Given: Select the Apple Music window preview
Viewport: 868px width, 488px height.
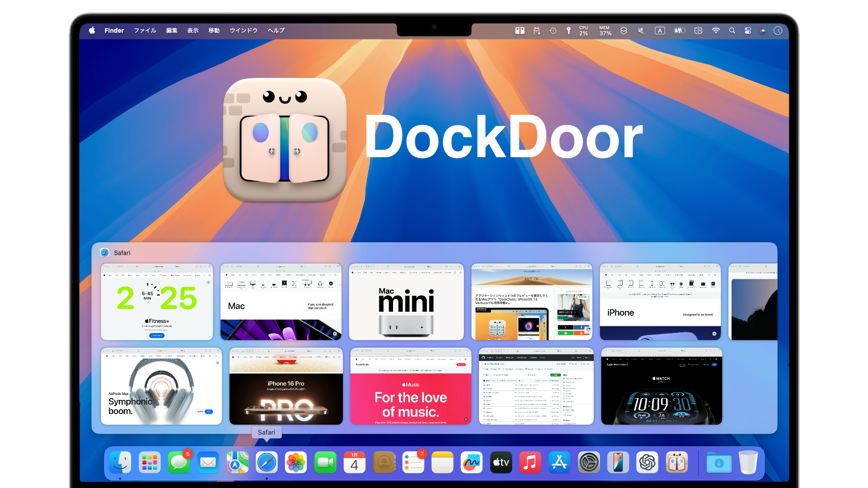Looking at the screenshot, I should (x=411, y=386).
